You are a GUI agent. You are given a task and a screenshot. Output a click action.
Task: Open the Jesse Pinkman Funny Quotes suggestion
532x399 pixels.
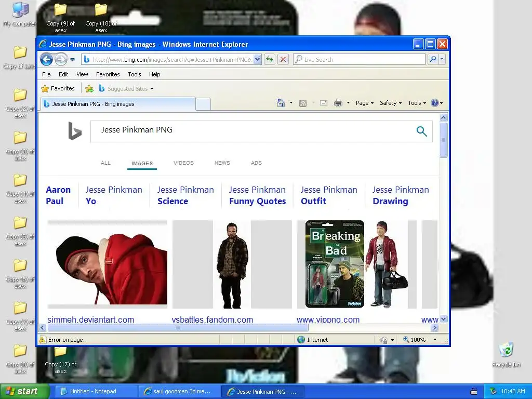click(258, 195)
